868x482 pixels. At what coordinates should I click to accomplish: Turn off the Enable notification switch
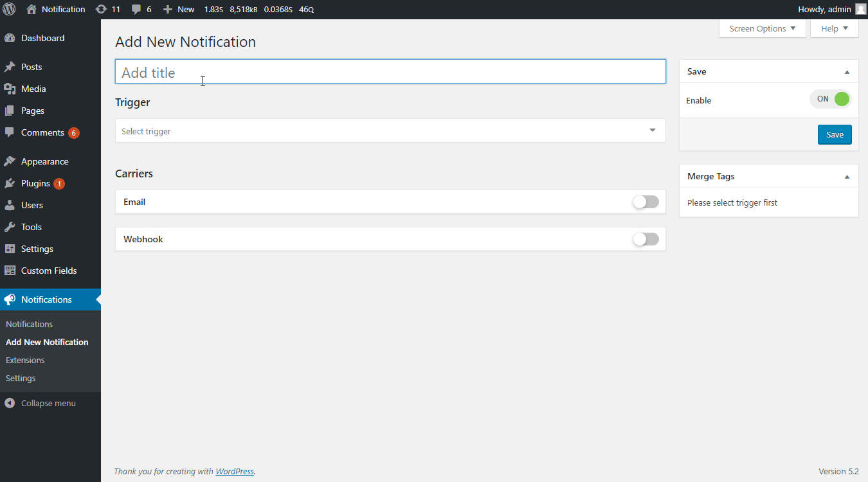pyautogui.click(x=831, y=99)
